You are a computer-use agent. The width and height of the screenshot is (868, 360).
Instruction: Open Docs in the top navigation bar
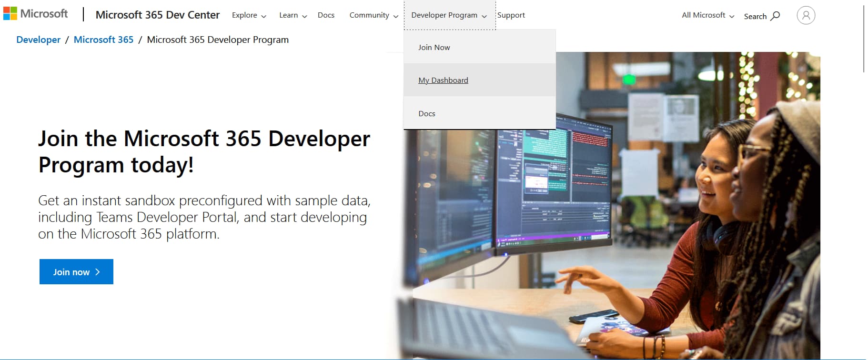coord(326,15)
